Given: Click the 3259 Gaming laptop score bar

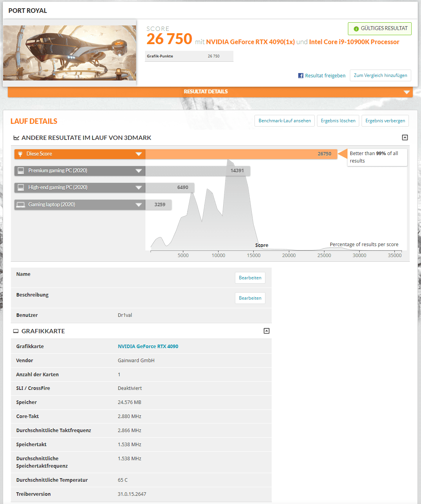Looking at the screenshot, I should pos(158,205).
